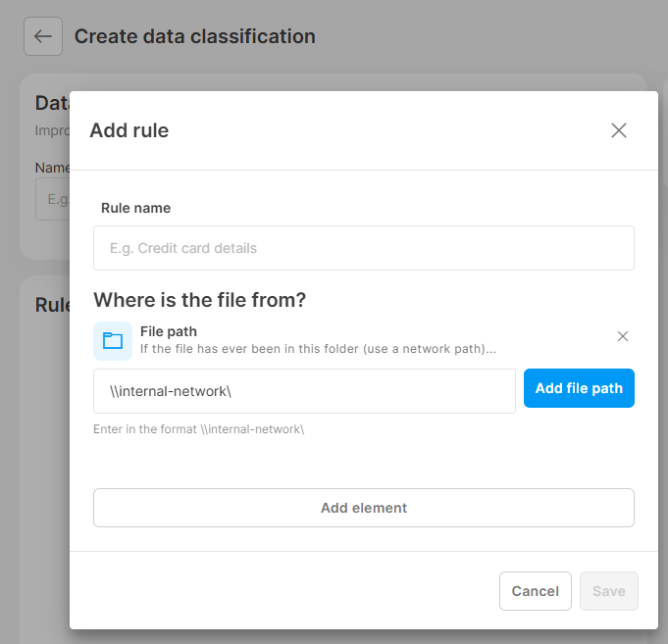Click 'Where is the file from?' heading
Image resolution: width=668 pixels, height=644 pixels.
click(x=200, y=300)
